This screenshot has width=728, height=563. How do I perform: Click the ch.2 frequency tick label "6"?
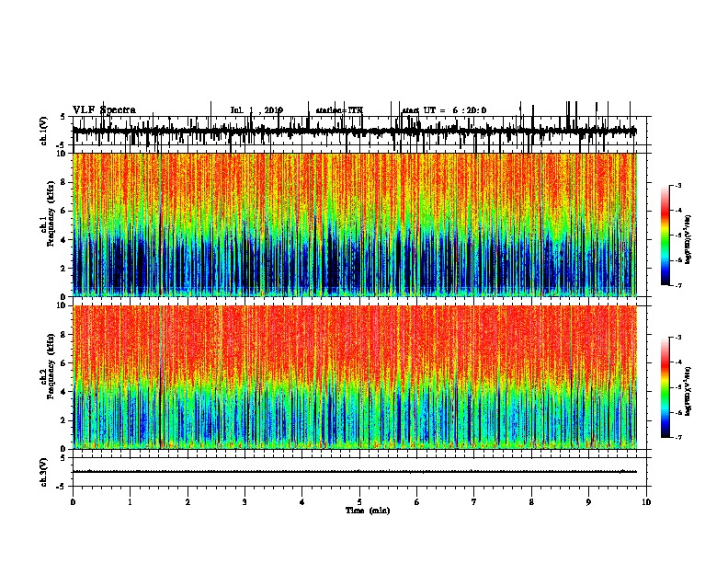coord(63,363)
